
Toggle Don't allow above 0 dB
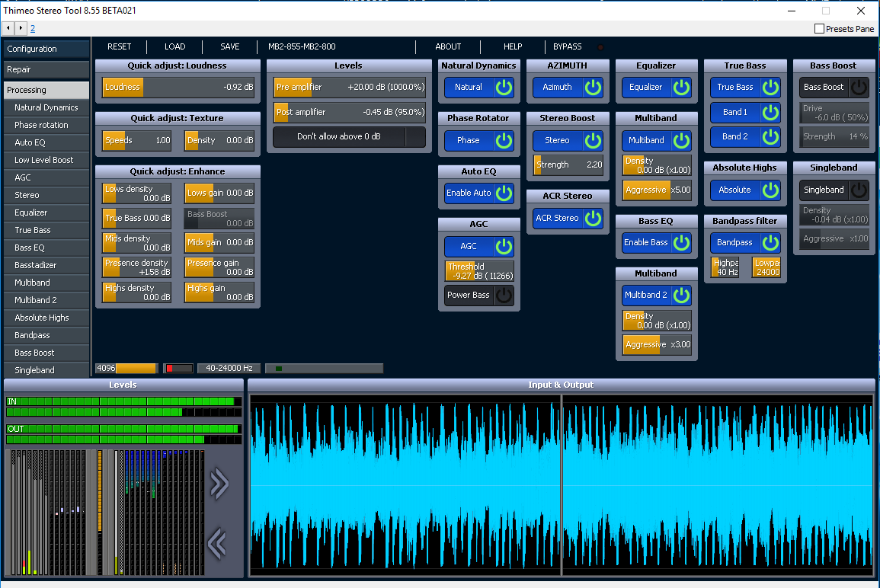(x=349, y=137)
